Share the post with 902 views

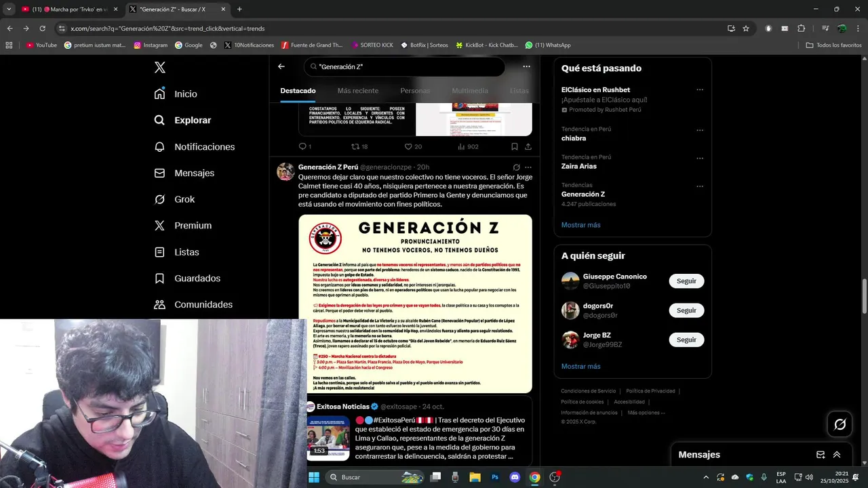click(x=528, y=146)
